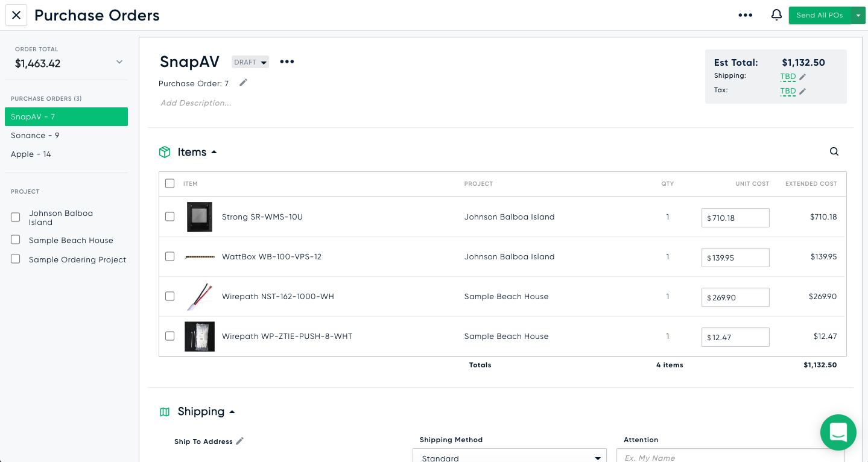Open the chat support bubble
The image size is (868, 462).
click(838, 432)
